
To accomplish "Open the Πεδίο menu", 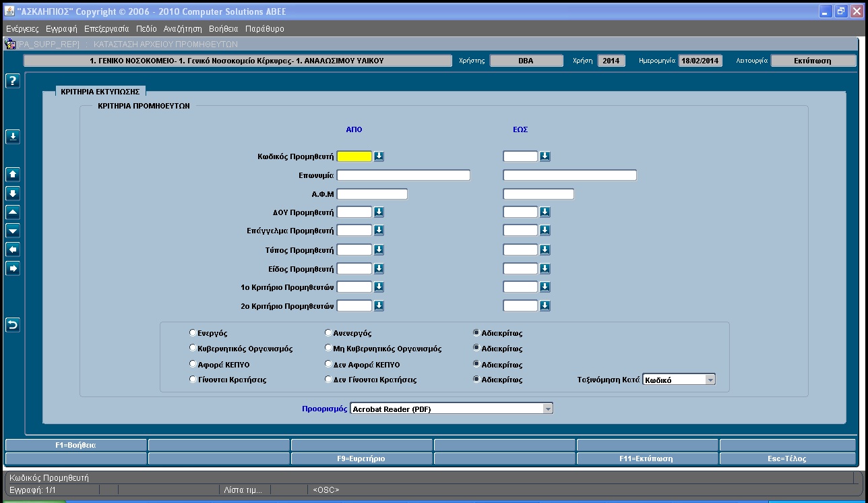I will click(x=146, y=29).
